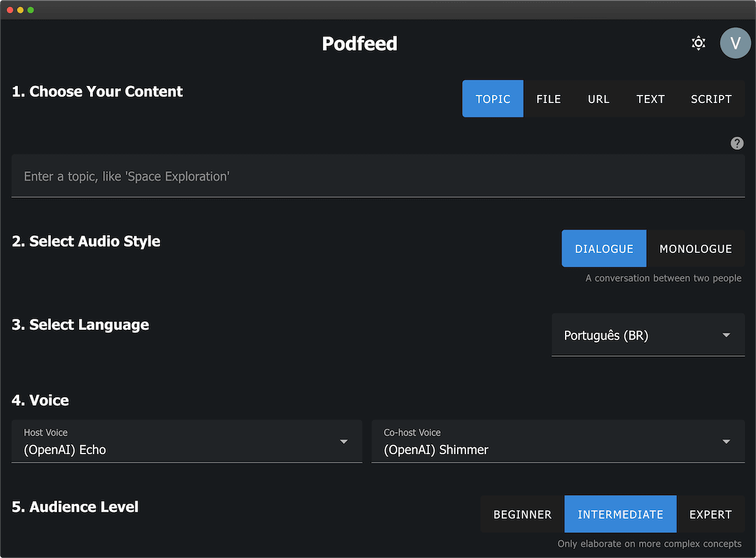This screenshot has height=558, width=756.
Task: Open the Co-host Voice selector showing Shimmer
Action: coord(557,442)
